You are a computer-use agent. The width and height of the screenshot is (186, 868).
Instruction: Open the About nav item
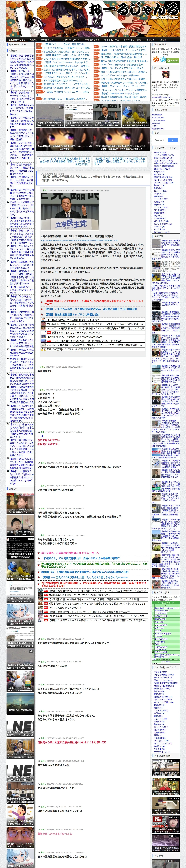click(x=33, y=40)
